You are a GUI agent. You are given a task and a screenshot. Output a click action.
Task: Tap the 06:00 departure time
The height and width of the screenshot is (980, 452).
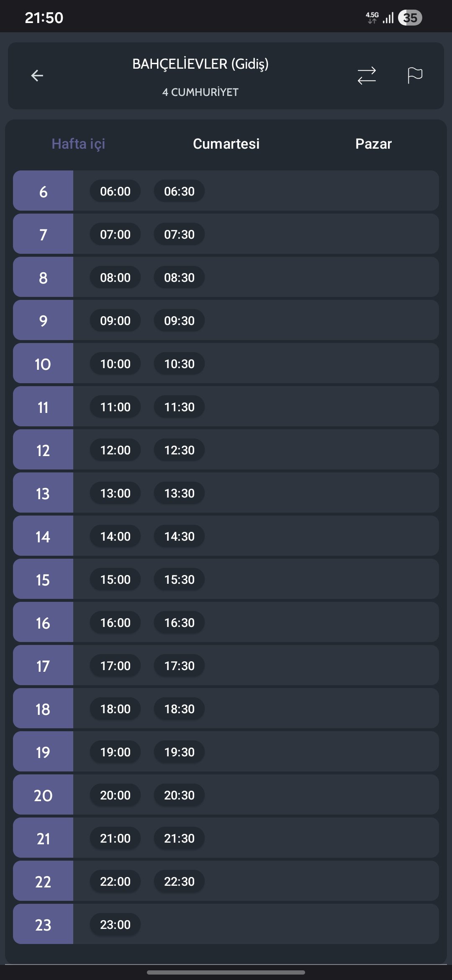tap(115, 191)
